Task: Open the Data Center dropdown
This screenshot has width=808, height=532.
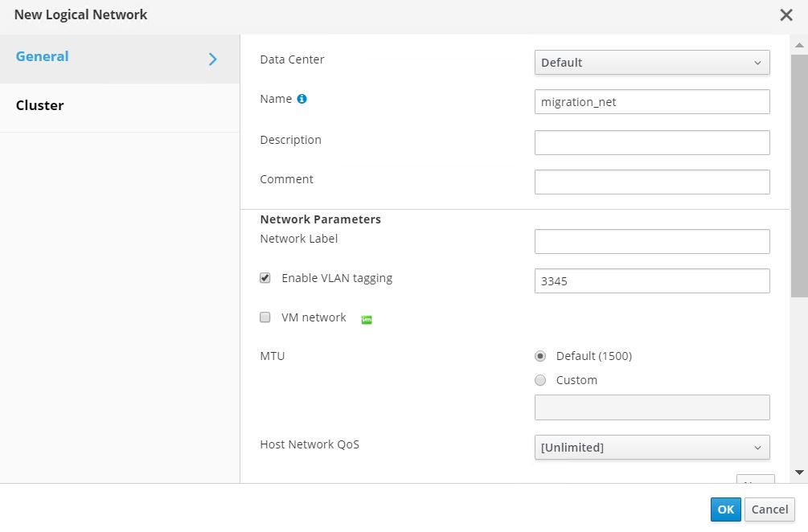Action: click(651, 63)
